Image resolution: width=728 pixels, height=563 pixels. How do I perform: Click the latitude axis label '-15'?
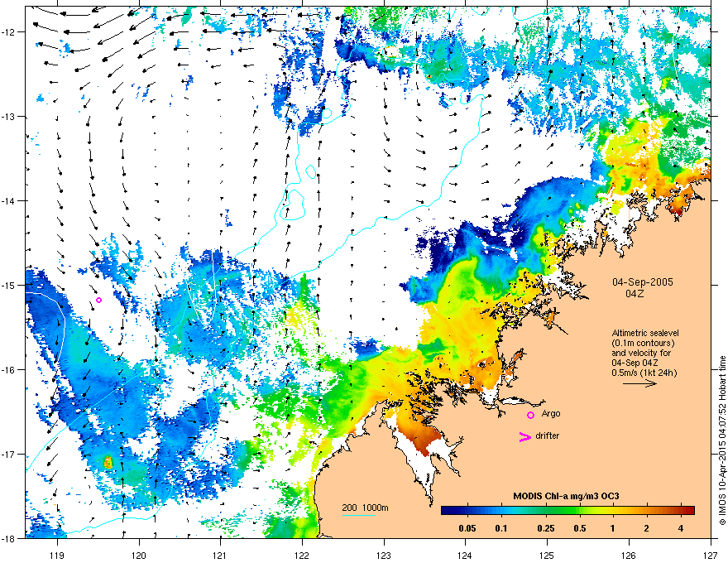(x=8, y=285)
